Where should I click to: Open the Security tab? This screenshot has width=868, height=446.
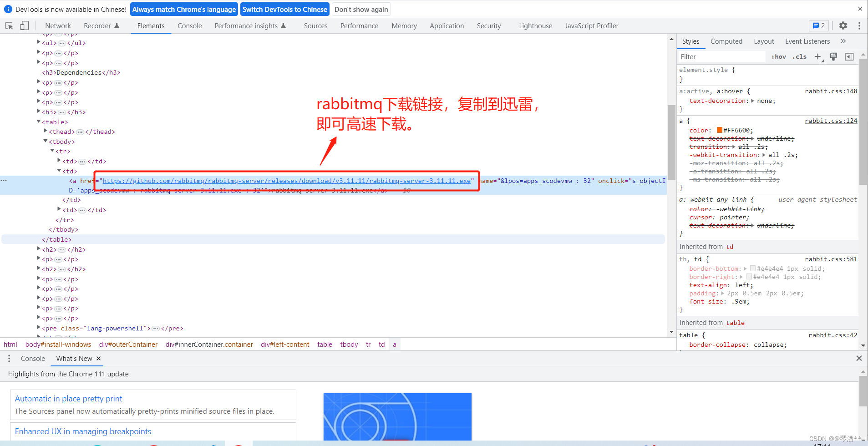click(489, 26)
